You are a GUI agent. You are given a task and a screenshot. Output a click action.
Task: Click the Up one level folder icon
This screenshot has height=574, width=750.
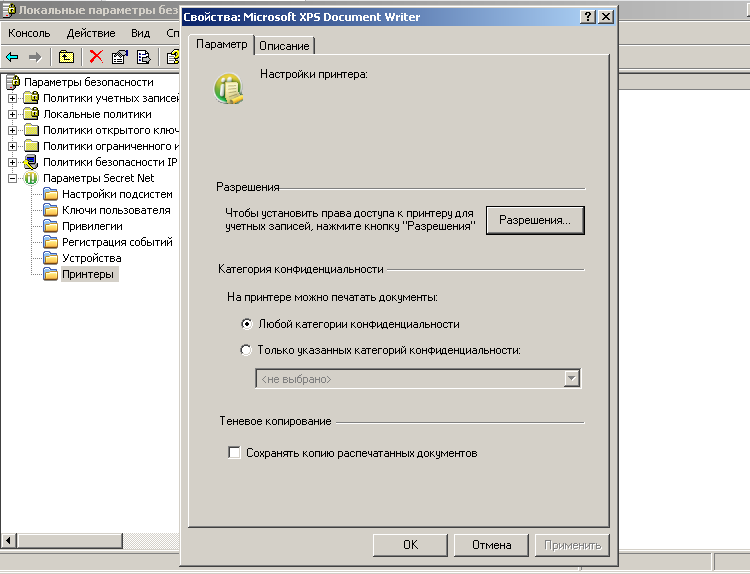point(66,57)
